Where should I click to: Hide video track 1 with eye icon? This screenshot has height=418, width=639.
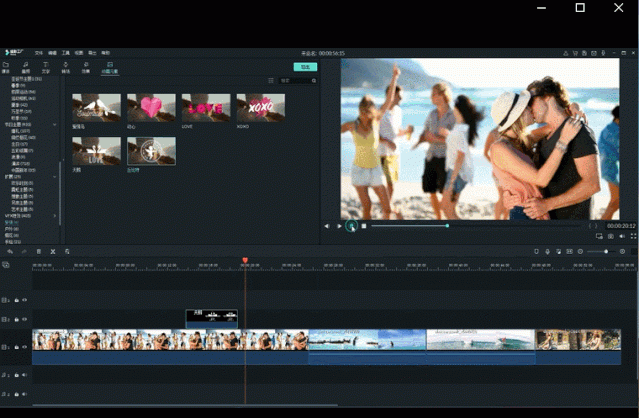click(x=24, y=347)
